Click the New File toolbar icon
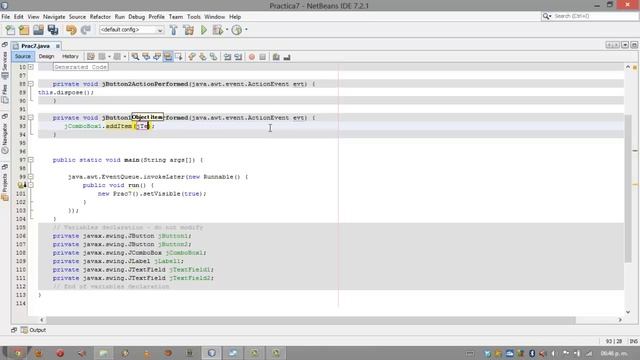640x360 pixels. click(x=10, y=30)
